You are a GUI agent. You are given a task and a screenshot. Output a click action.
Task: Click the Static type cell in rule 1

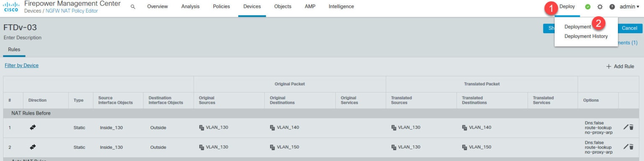[79, 128]
